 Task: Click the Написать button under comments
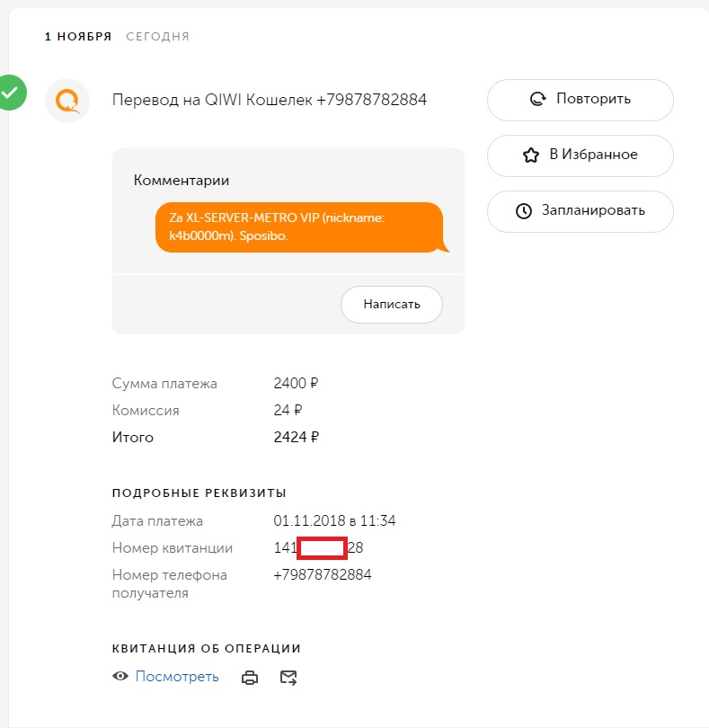[x=392, y=305]
